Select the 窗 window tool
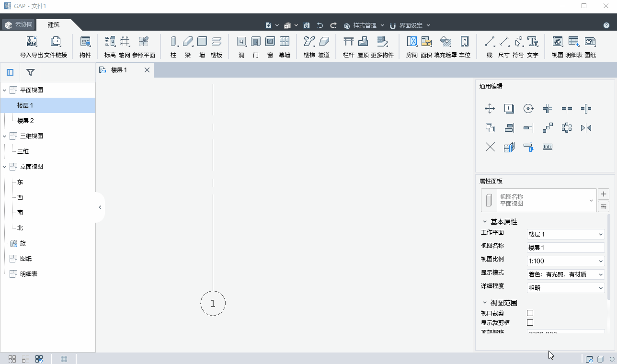 click(270, 47)
